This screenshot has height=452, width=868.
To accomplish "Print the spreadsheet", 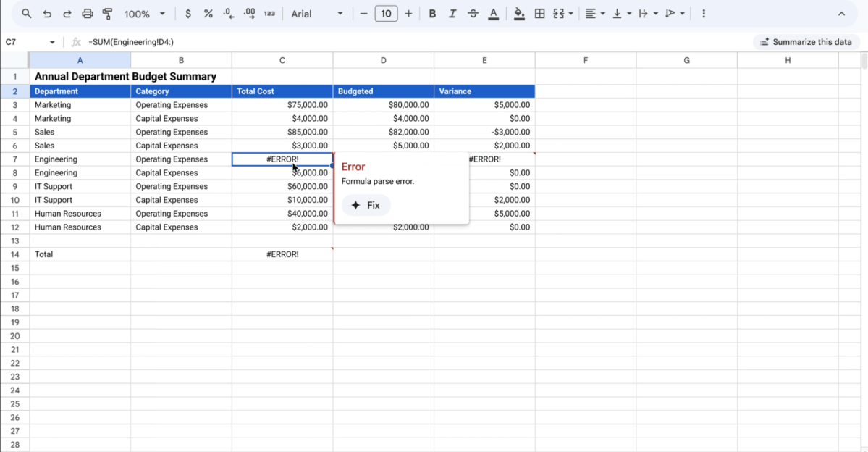I will click(88, 13).
